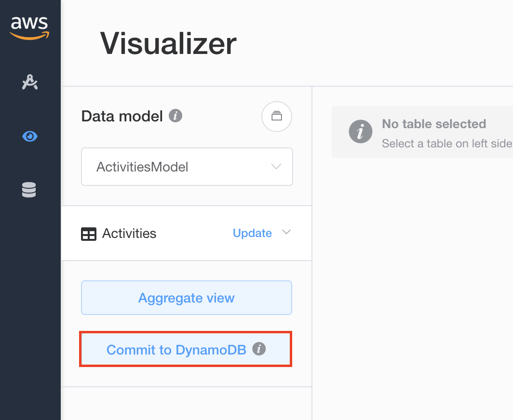Image resolution: width=513 pixels, height=420 pixels.
Task: Click the 'Select a table on left side' message
Action: point(447,144)
